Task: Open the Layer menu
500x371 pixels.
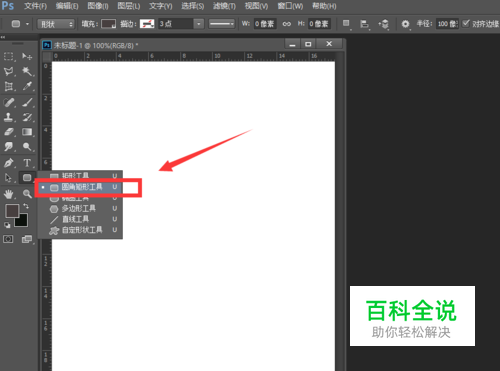Action: [129, 6]
